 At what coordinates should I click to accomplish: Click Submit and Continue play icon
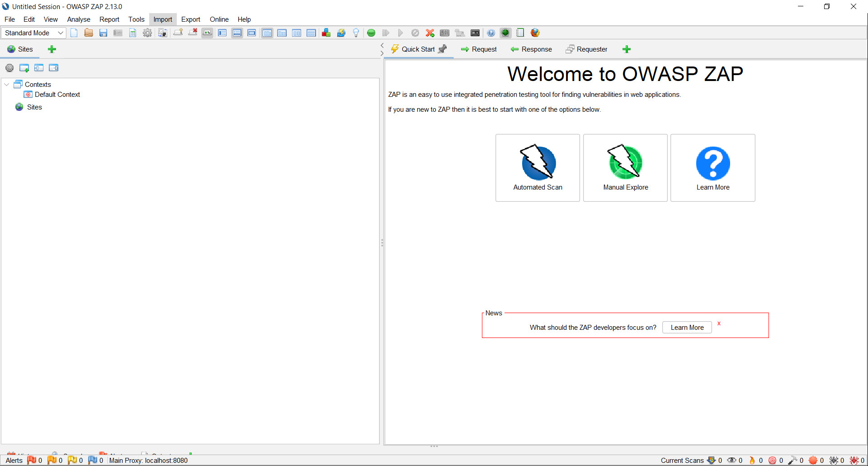click(401, 33)
